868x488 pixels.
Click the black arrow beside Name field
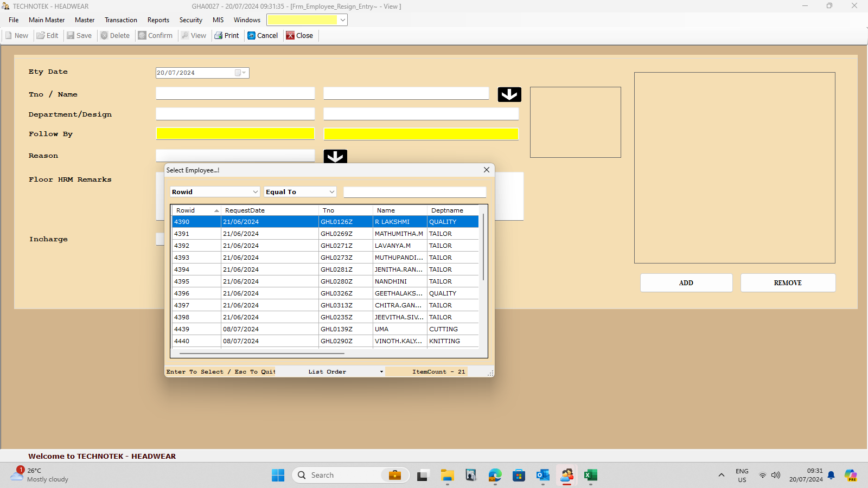click(x=509, y=94)
